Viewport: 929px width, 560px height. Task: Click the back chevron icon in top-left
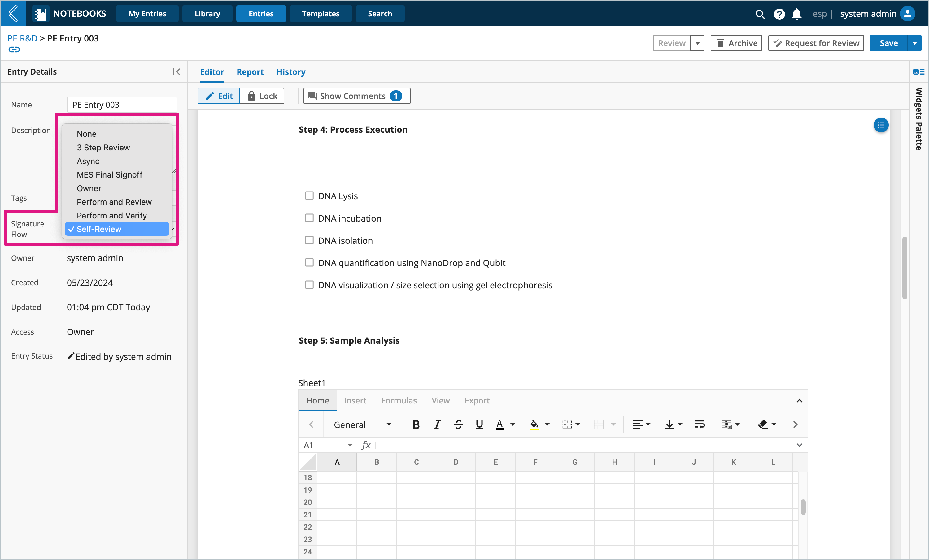(x=13, y=14)
